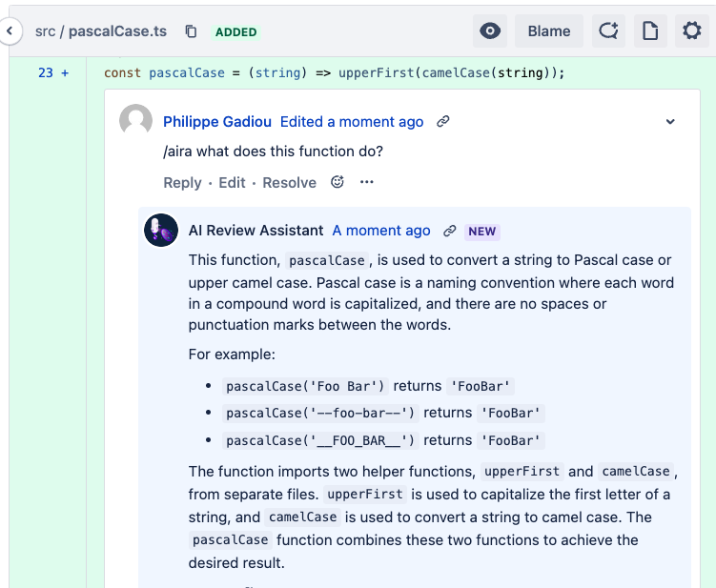Viewport: 716px width, 588px height.
Task: Open the Blame view
Action: 549,31
